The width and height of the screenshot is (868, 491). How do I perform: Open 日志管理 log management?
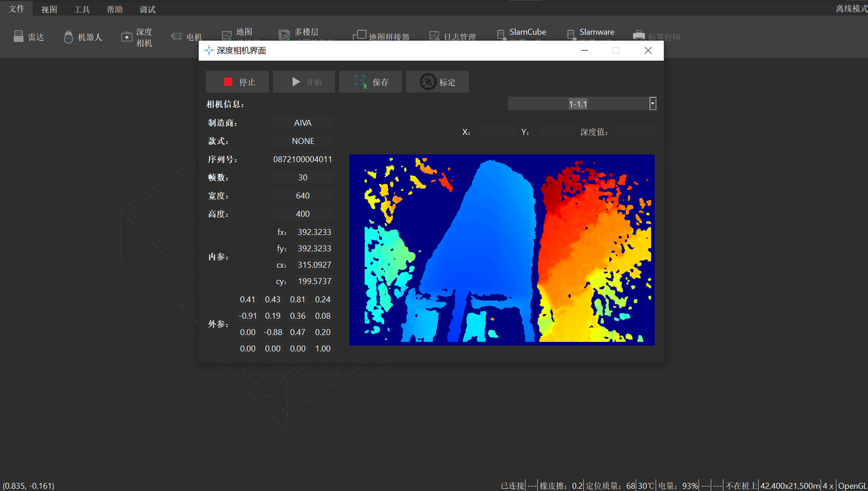pyautogui.click(x=451, y=35)
